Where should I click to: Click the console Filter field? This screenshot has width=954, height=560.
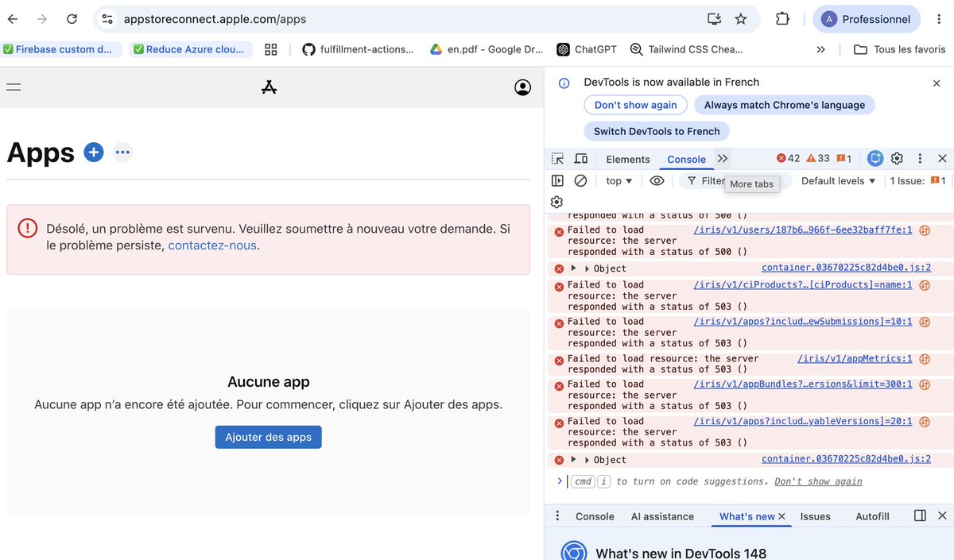tap(735, 181)
